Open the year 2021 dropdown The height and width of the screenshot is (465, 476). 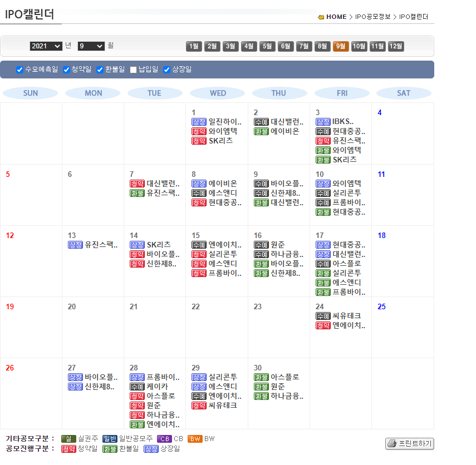click(x=46, y=46)
